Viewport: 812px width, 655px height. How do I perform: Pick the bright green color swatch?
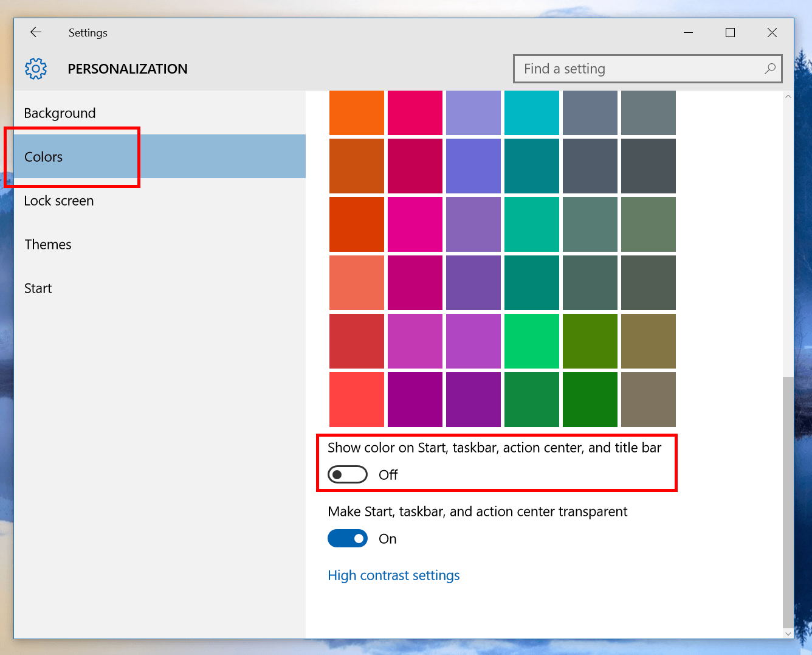[x=532, y=341]
